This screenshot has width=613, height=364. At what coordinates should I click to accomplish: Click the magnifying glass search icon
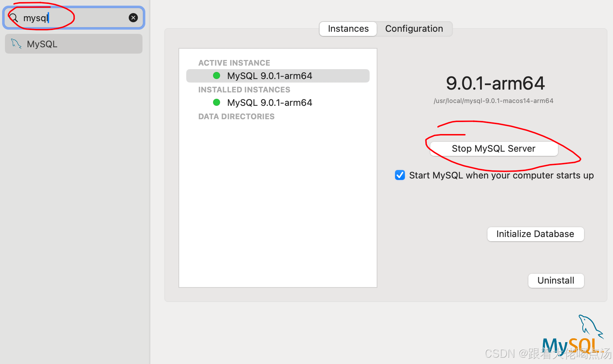pos(13,18)
